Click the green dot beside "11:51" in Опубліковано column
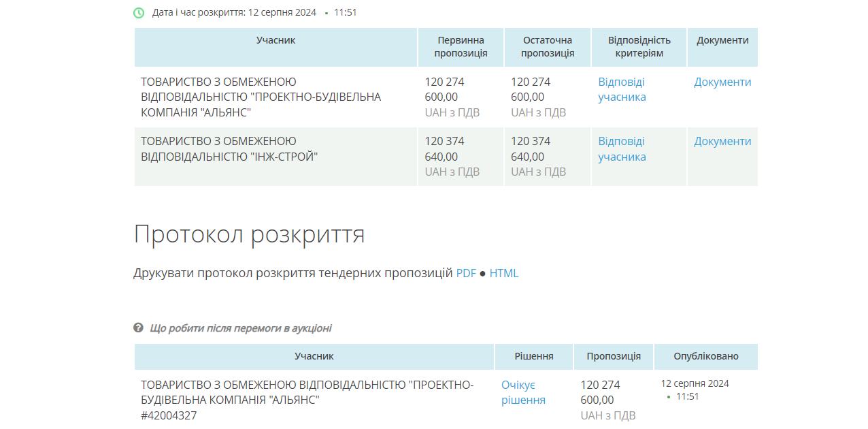The image size is (868, 429). point(669,396)
